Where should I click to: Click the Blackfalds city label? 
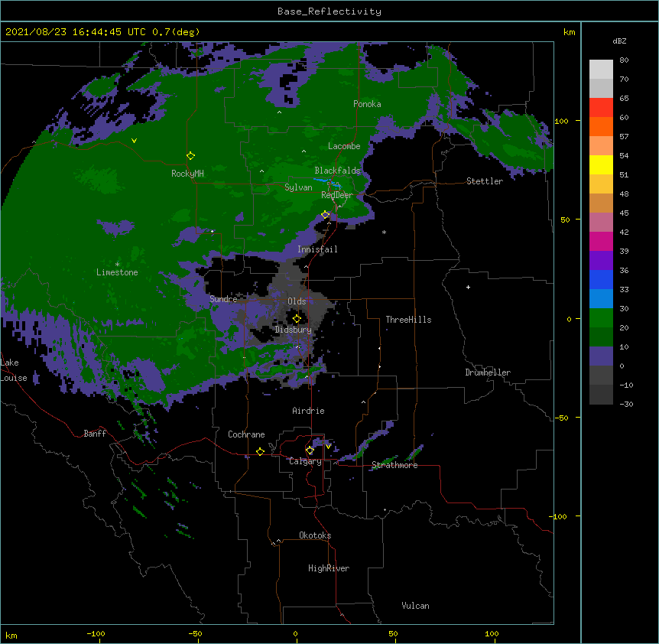click(x=337, y=171)
